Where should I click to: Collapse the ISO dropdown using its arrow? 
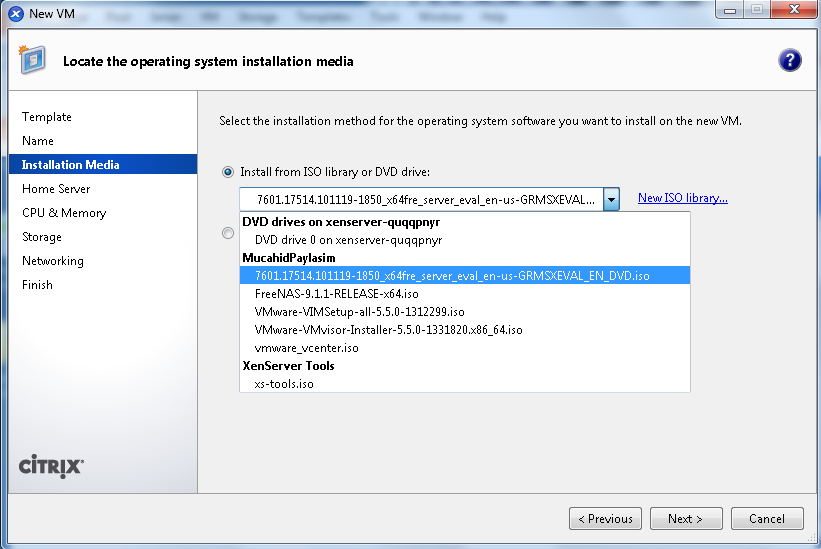tap(611, 199)
